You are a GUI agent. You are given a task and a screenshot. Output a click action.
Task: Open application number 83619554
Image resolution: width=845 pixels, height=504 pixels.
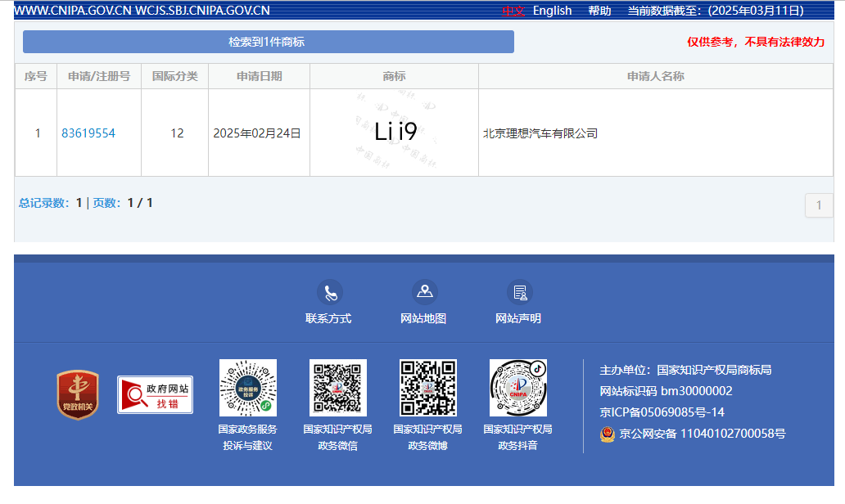point(88,133)
